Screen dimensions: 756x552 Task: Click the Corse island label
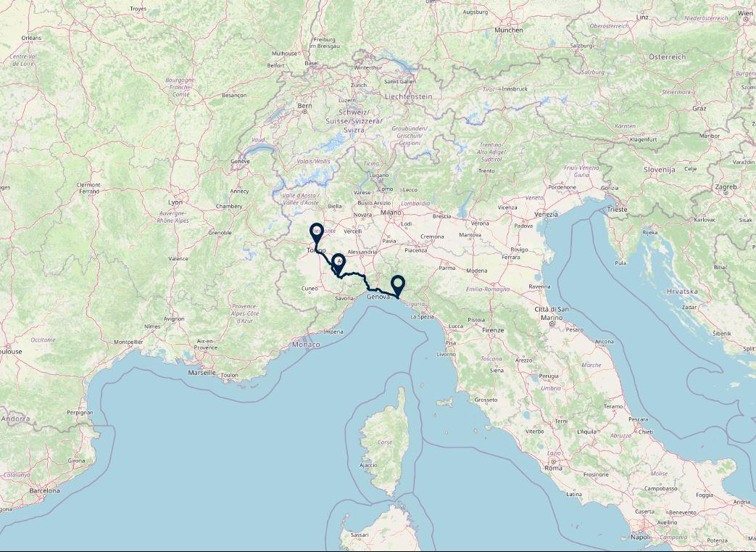(x=385, y=442)
